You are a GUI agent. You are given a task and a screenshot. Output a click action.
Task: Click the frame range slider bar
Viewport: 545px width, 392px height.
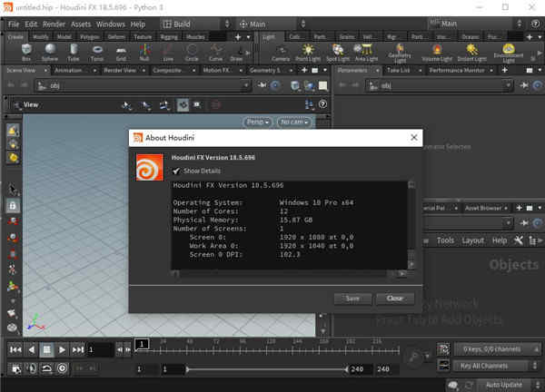266,369
